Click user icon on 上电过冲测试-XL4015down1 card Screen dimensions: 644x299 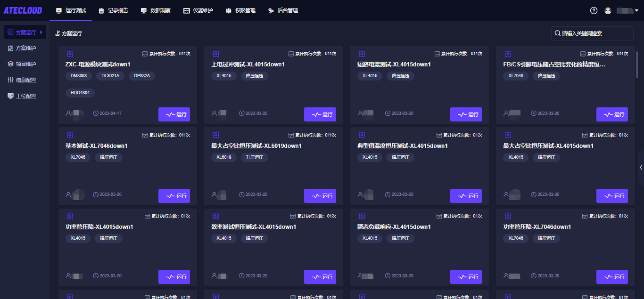pyautogui.click(x=214, y=113)
